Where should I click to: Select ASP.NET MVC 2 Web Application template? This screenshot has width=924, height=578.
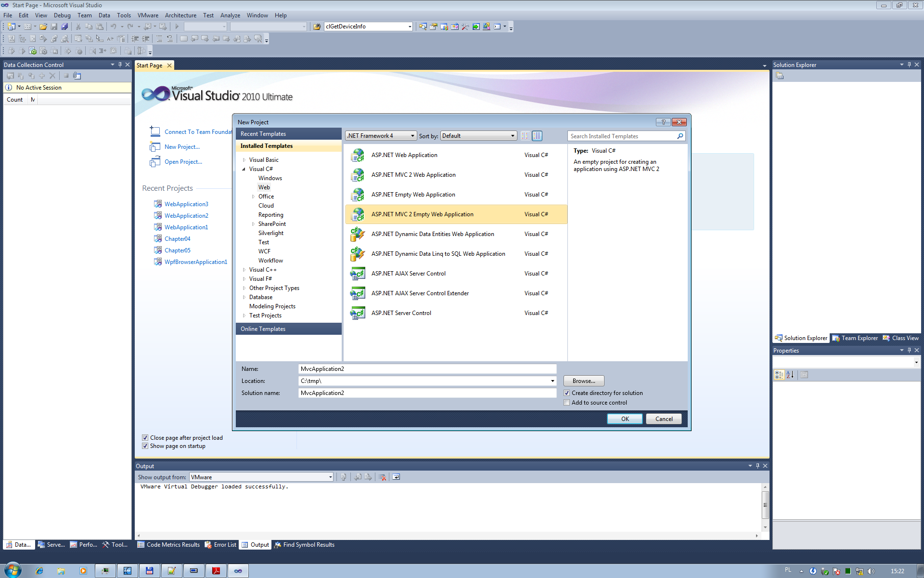click(x=456, y=175)
